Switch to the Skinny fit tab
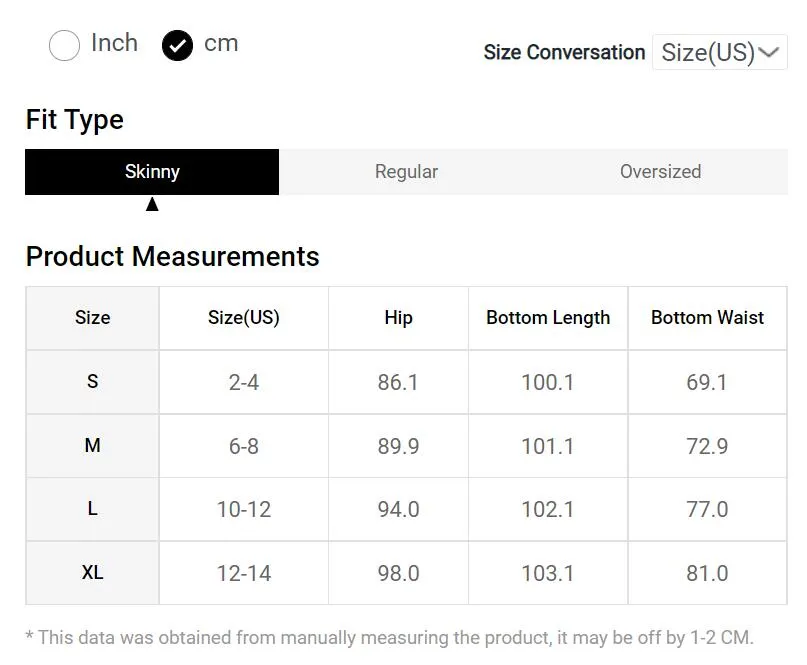The image size is (807, 665). pyautogui.click(x=152, y=172)
